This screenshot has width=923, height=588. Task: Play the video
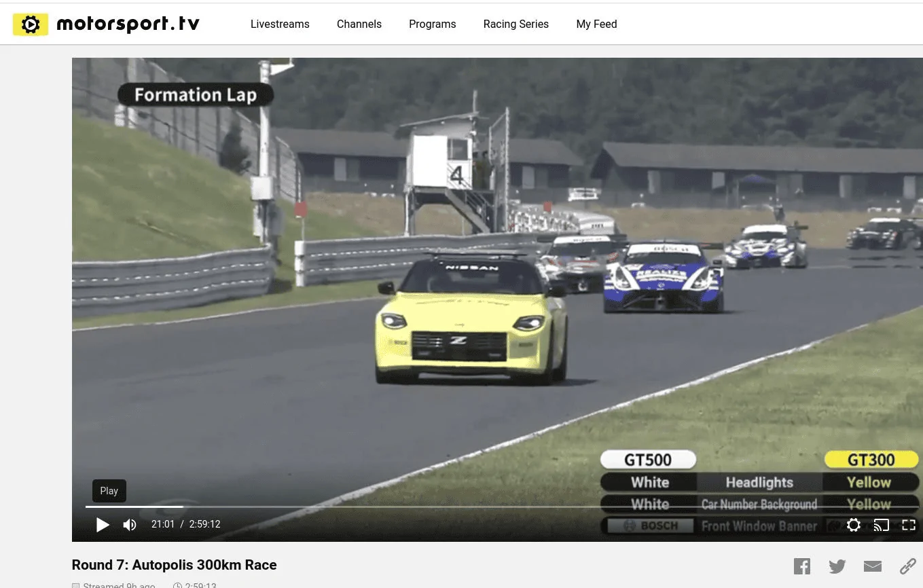[x=103, y=524]
